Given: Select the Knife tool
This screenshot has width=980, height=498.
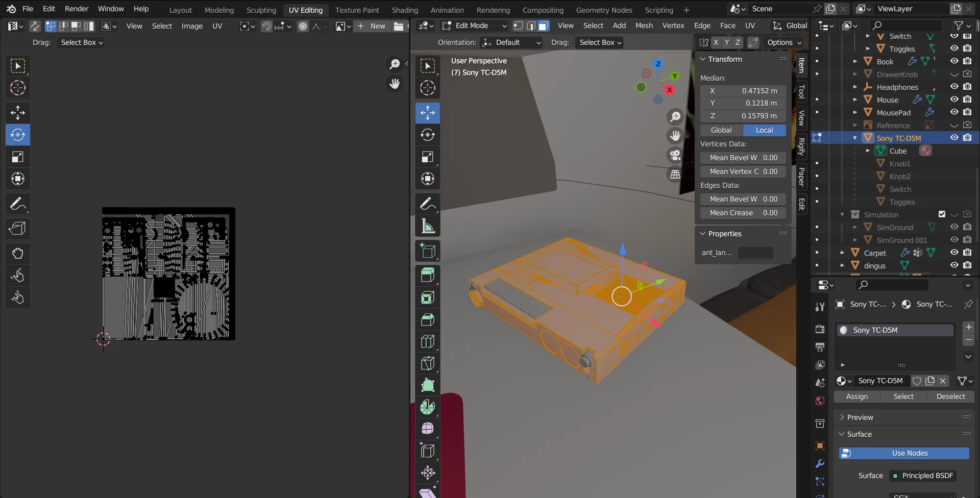Looking at the screenshot, I should pos(428,363).
